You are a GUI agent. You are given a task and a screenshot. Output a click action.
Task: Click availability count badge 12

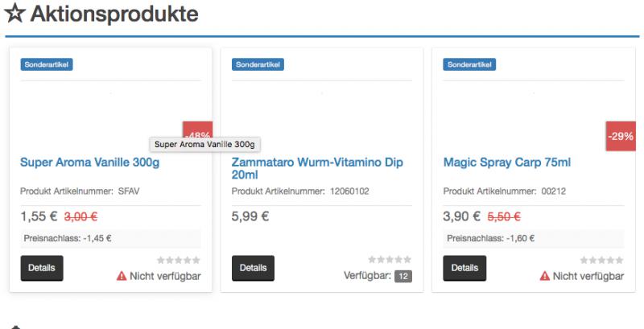(403, 276)
